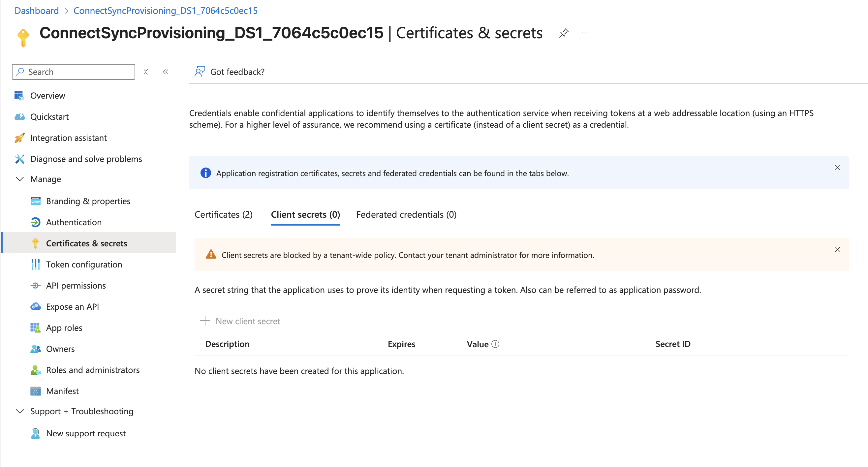The image size is (868, 467).
Task: Go to Dashboard breadcrumb link
Action: coord(36,11)
